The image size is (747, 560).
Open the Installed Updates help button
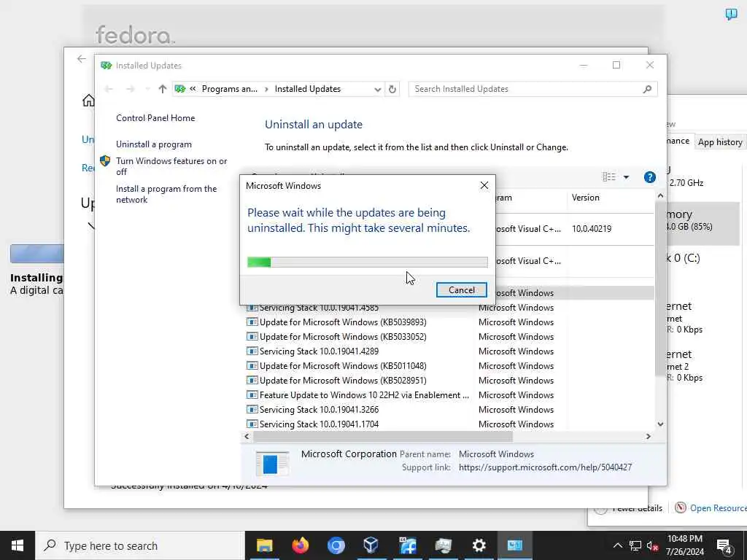(x=649, y=177)
